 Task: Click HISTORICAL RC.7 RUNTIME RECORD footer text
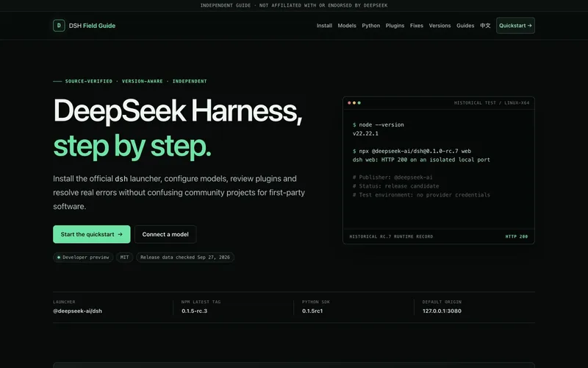point(391,236)
